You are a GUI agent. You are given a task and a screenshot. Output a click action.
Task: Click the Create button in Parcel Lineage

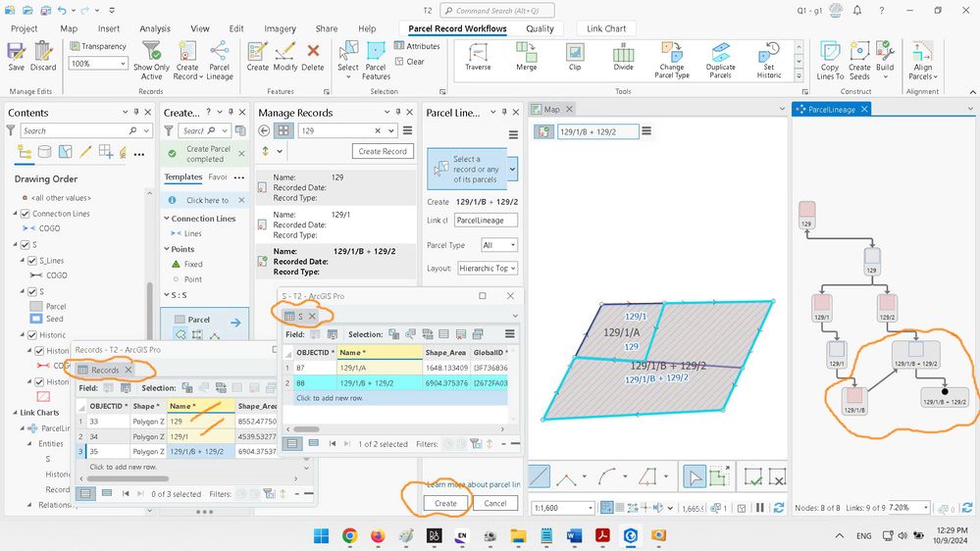[445, 504]
